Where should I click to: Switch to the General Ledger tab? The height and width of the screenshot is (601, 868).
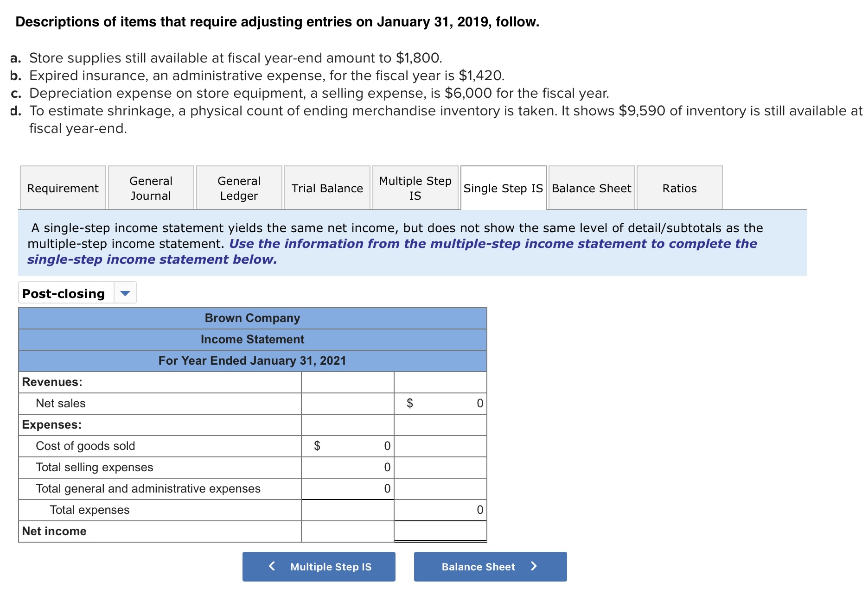[x=239, y=188]
